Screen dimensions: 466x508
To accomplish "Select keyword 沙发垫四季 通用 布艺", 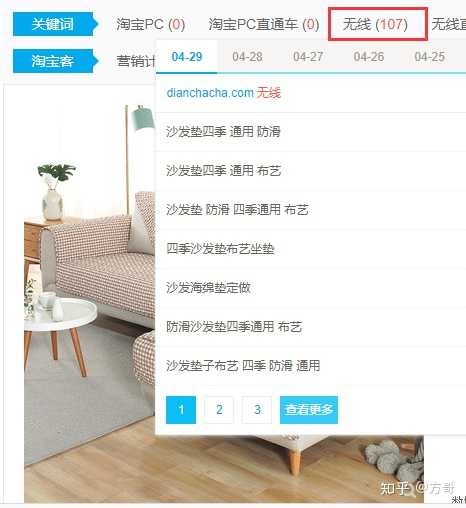I will point(224,171).
